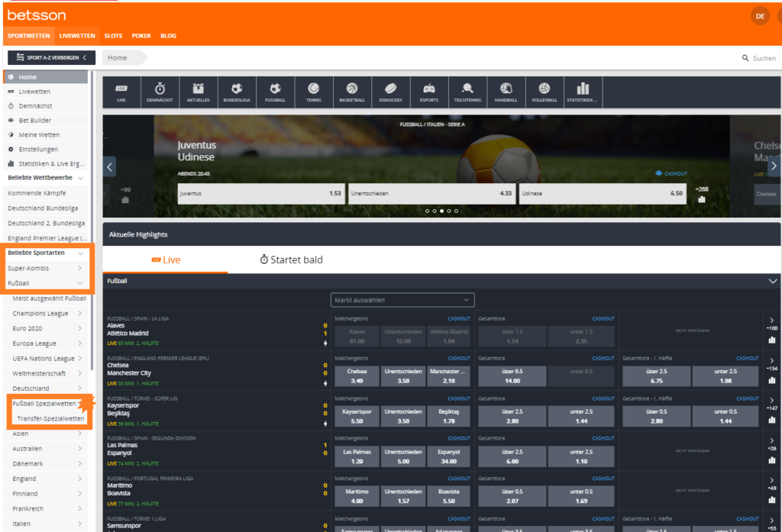The width and height of the screenshot is (782, 532).
Task: Open the Demnächst stopwatch icon
Action: 160,92
